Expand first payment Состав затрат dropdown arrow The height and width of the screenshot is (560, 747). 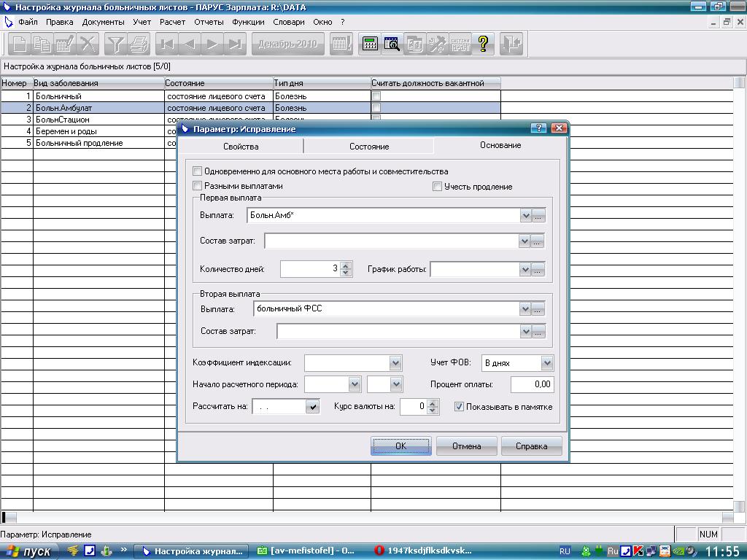(x=525, y=241)
